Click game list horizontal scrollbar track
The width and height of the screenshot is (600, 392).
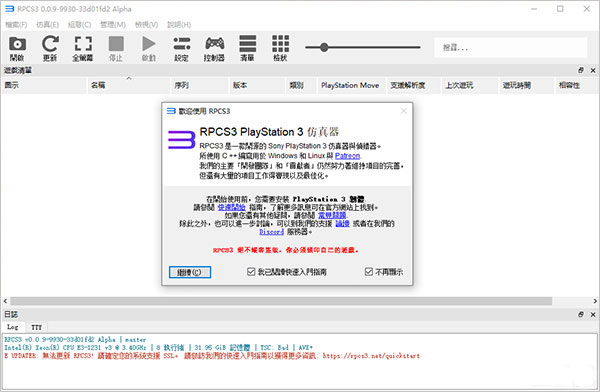pyautogui.click(x=281, y=301)
